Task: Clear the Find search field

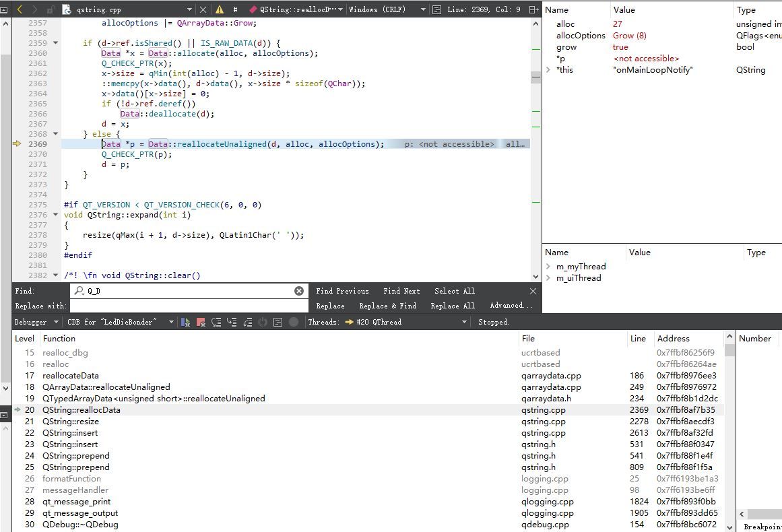Action: (x=299, y=291)
